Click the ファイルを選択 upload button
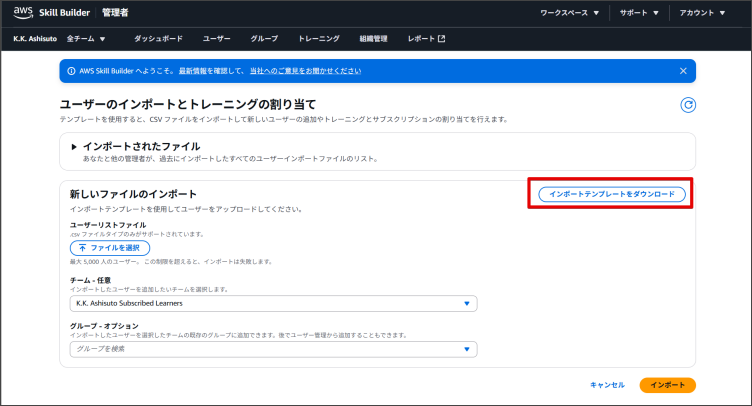The height and width of the screenshot is (406, 752). pyautogui.click(x=110, y=247)
